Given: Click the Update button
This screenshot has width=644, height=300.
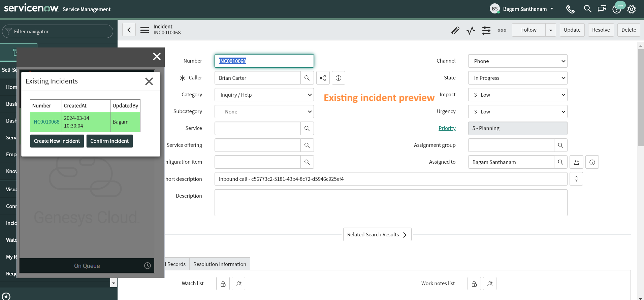Looking at the screenshot, I should point(572,30).
